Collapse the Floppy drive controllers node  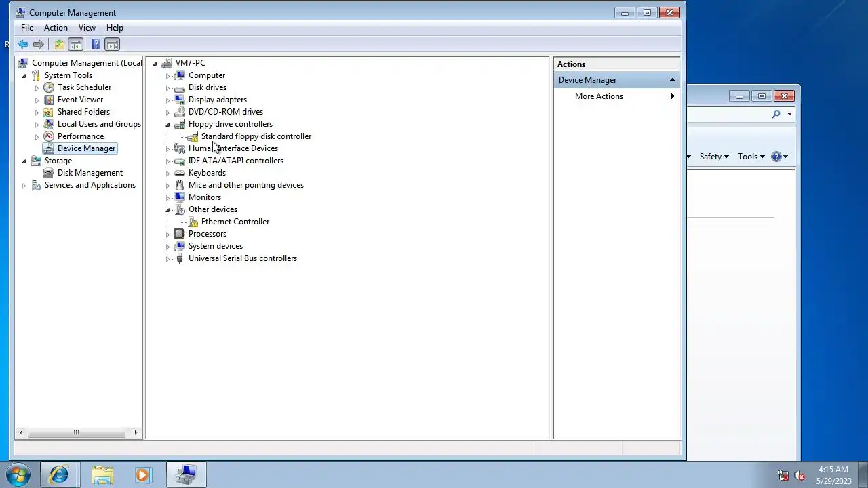167,125
